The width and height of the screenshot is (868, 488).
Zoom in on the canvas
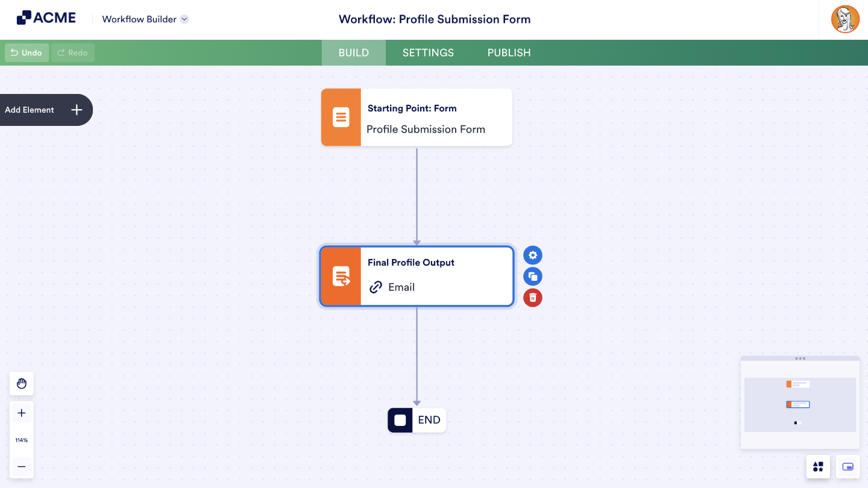pos(22,413)
